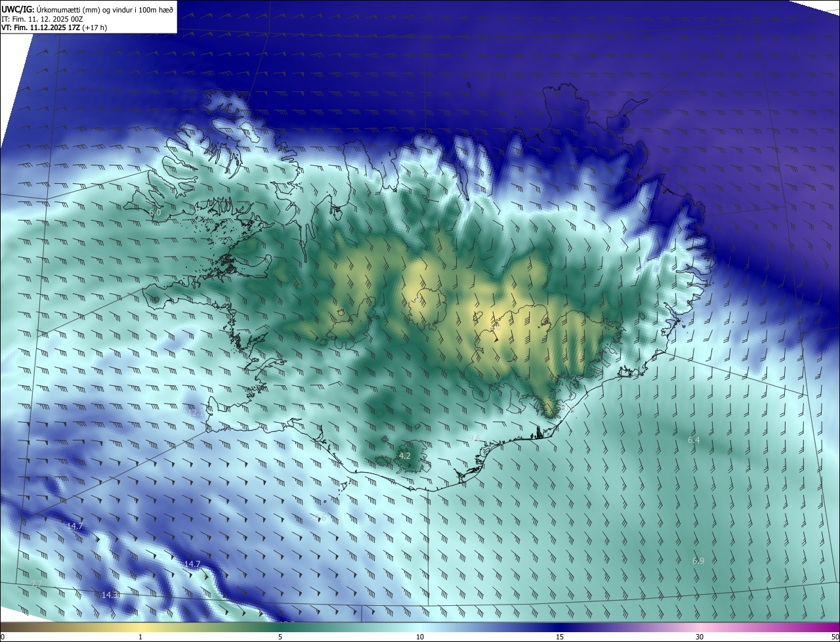Click the '4.2' value label on the map
Image resolution: width=840 pixels, height=642 pixels.
[x=405, y=456]
